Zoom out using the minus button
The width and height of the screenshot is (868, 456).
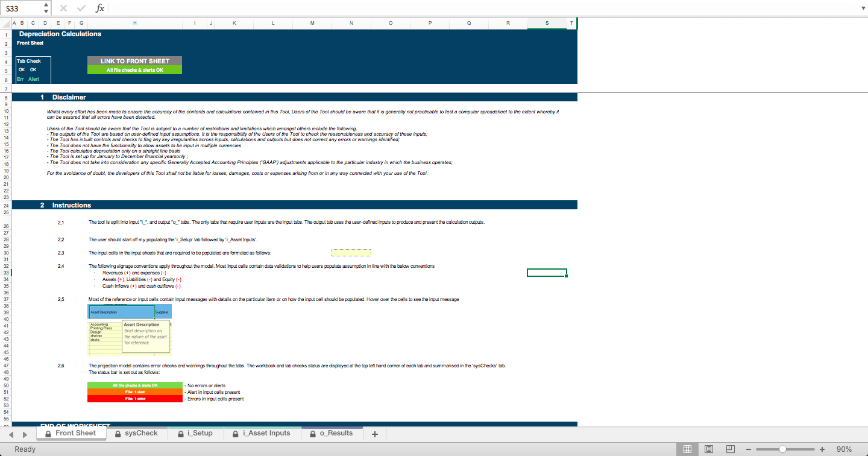[748, 449]
